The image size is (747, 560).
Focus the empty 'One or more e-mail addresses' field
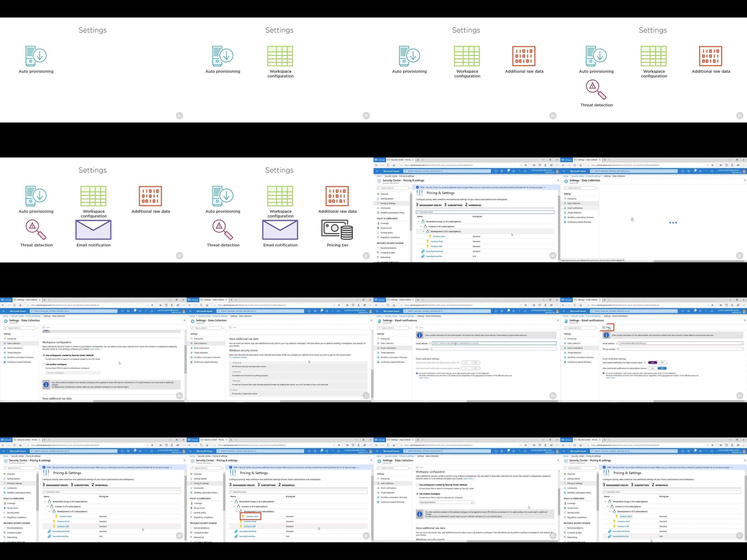click(494, 343)
